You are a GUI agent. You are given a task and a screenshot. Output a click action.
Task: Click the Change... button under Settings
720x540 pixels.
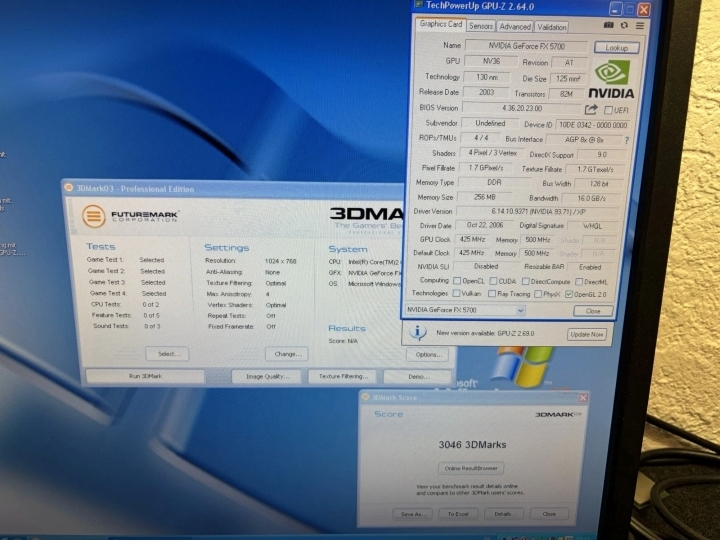[x=287, y=354]
